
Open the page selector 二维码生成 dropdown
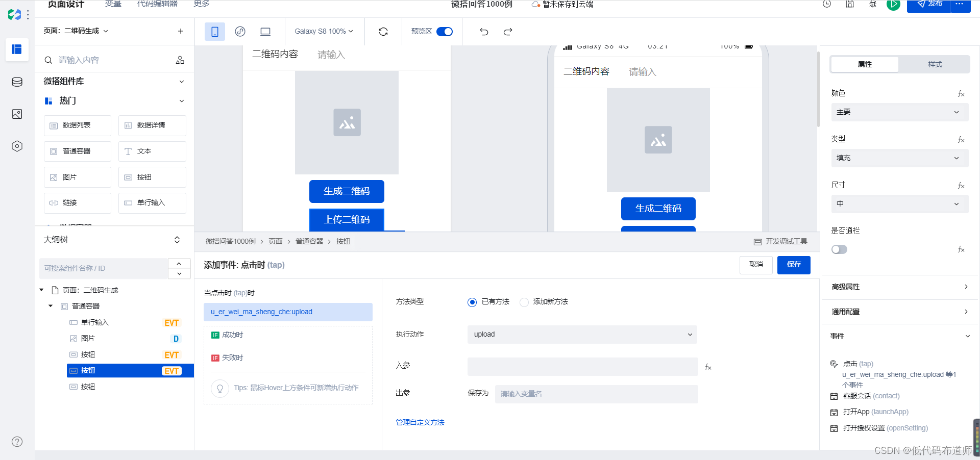click(x=77, y=31)
